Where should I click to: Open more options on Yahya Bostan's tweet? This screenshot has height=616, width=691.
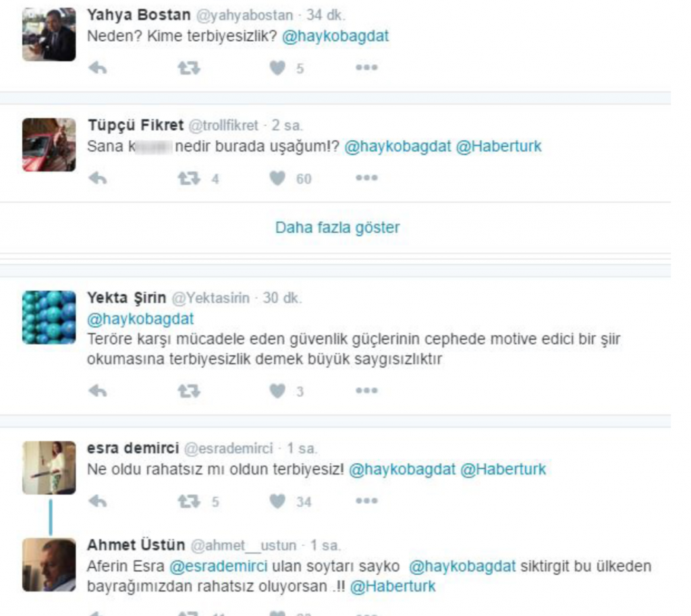click(x=366, y=67)
